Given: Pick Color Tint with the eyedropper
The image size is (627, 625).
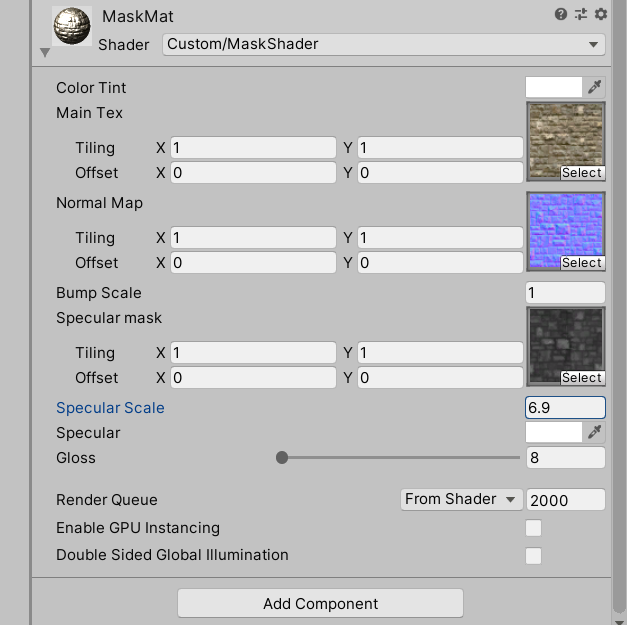Looking at the screenshot, I should 594,87.
